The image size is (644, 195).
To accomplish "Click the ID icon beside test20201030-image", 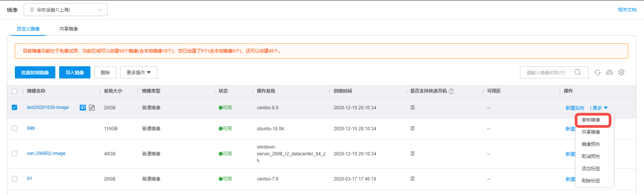I will [x=83, y=107].
